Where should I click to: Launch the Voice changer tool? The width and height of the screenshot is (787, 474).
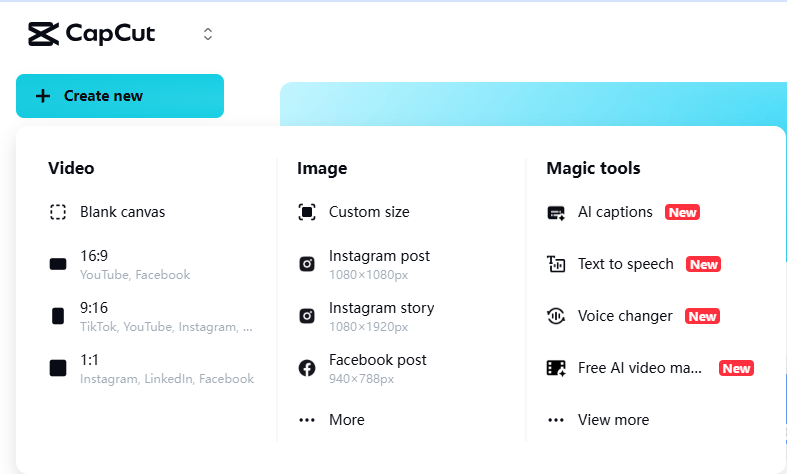pos(624,316)
